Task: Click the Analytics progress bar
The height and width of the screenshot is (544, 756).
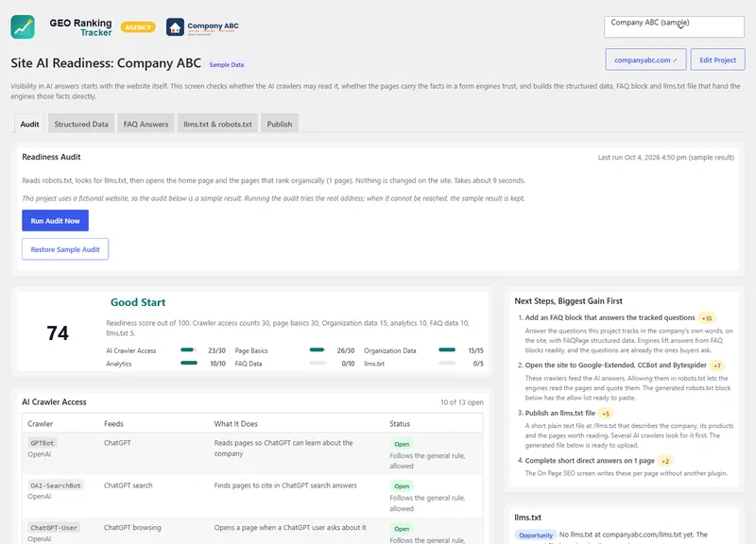Action: point(189,363)
